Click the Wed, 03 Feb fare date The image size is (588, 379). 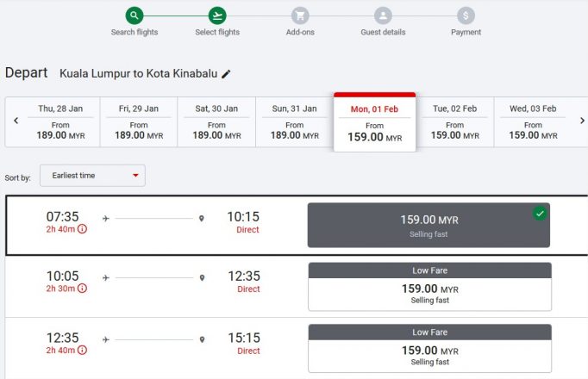point(533,122)
